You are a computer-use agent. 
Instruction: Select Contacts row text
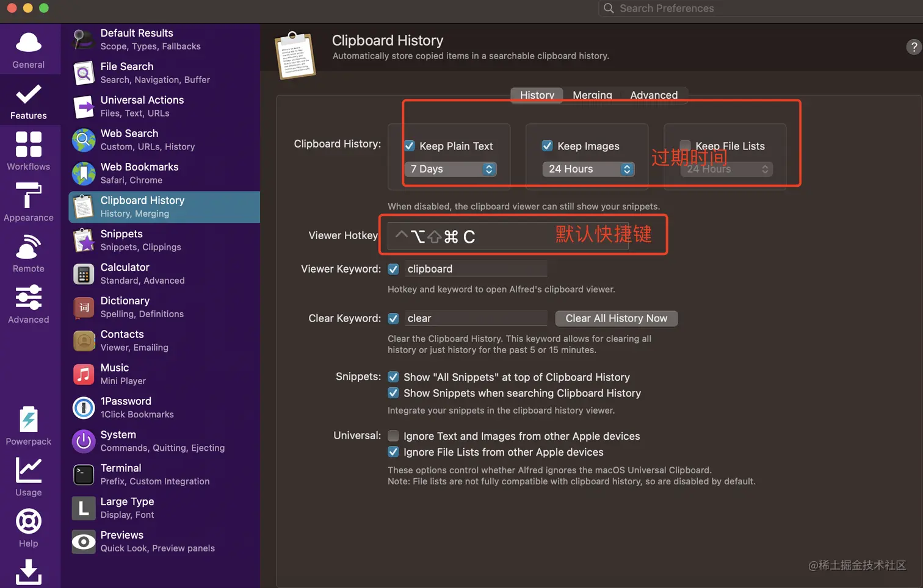tap(134, 341)
